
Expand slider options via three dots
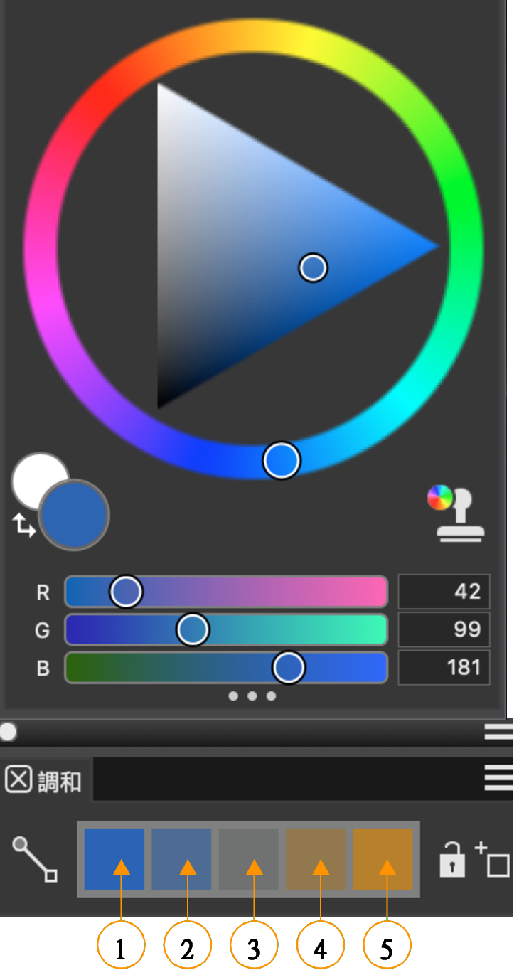[252, 696]
